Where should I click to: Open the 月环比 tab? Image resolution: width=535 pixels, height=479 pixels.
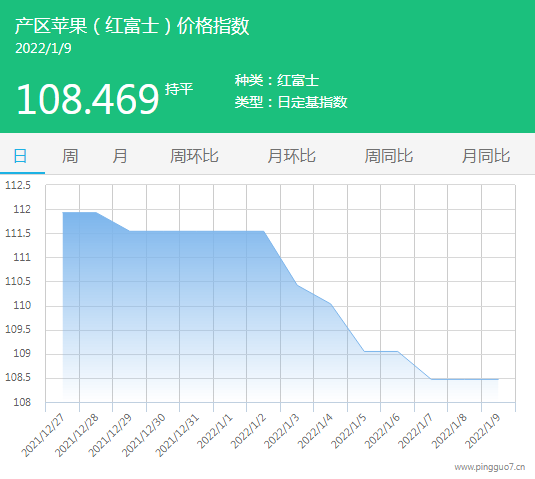pyautogui.click(x=291, y=156)
